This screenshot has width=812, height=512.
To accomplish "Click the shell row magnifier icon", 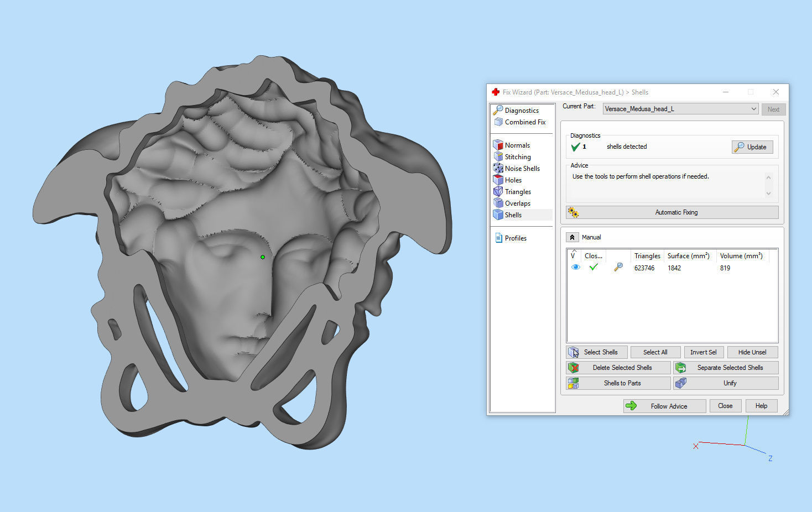I will (x=618, y=268).
